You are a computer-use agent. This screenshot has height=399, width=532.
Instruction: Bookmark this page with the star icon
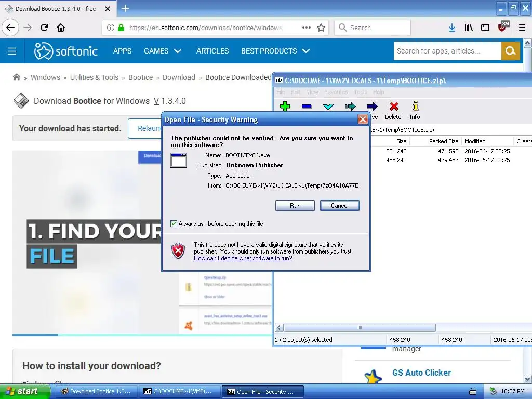(x=321, y=28)
